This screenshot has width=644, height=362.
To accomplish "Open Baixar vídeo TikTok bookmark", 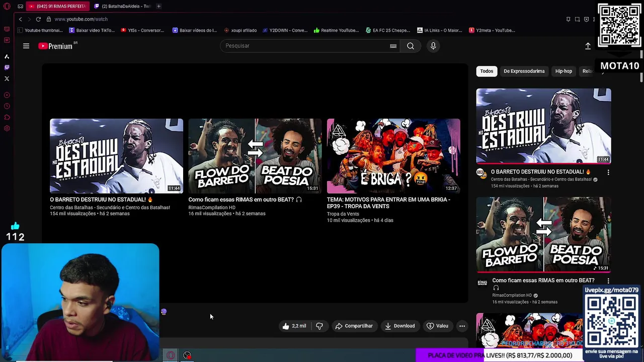I will point(92,30).
